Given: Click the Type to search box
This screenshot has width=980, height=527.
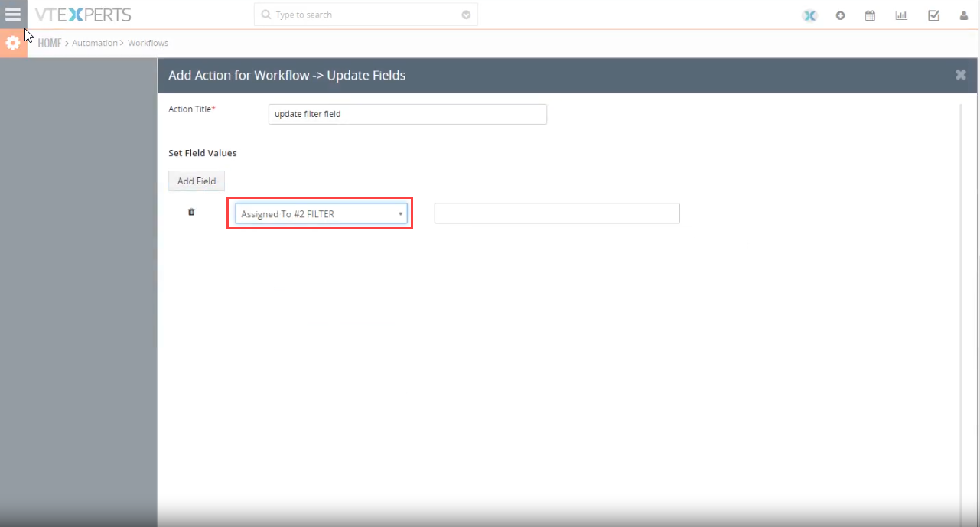Looking at the screenshot, I should [x=366, y=15].
